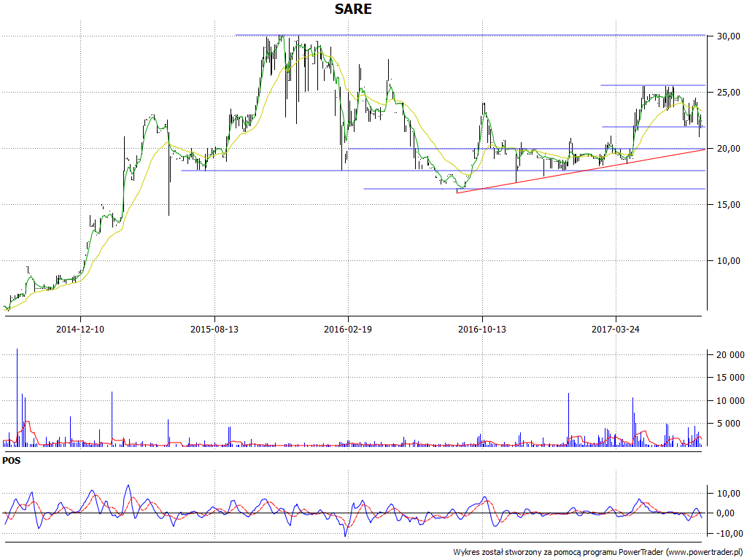Select the 25,00 price axis label

click(729, 93)
